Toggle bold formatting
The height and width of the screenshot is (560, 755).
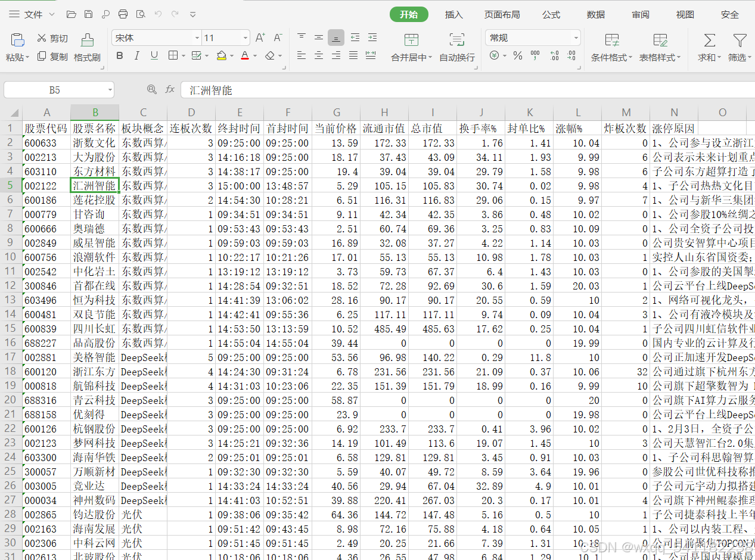(x=120, y=55)
